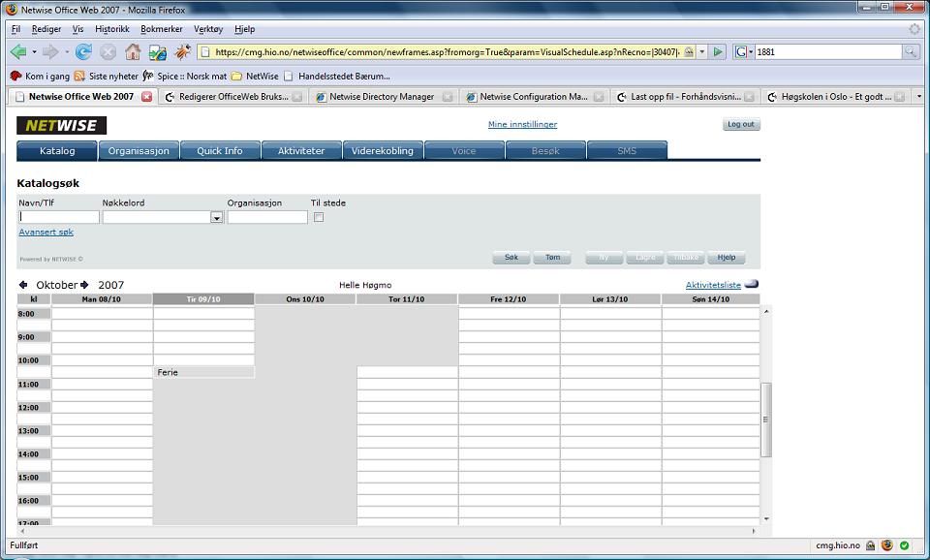Select the Ferie calendar entry
930x560 pixels.
pyautogui.click(x=203, y=373)
